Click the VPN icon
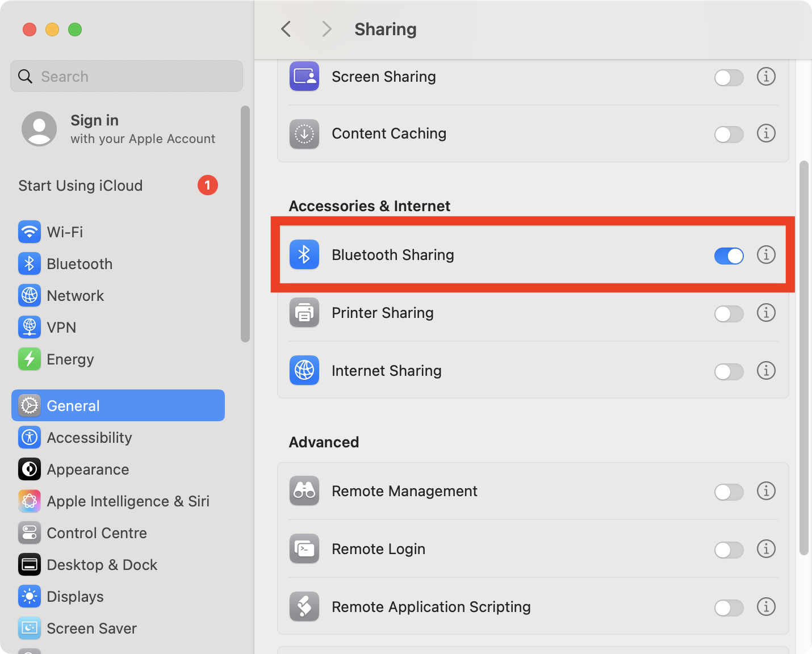812x654 pixels. pyautogui.click(x=30, y=327)
